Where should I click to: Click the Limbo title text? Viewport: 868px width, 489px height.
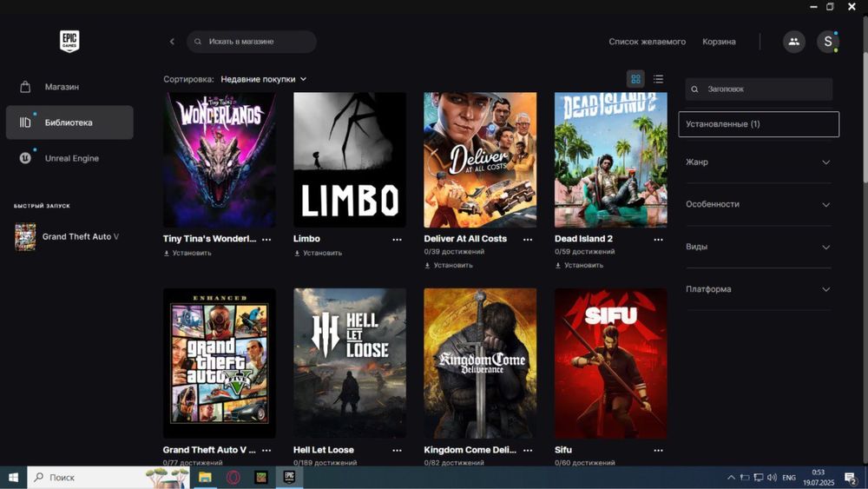(306, 239)
